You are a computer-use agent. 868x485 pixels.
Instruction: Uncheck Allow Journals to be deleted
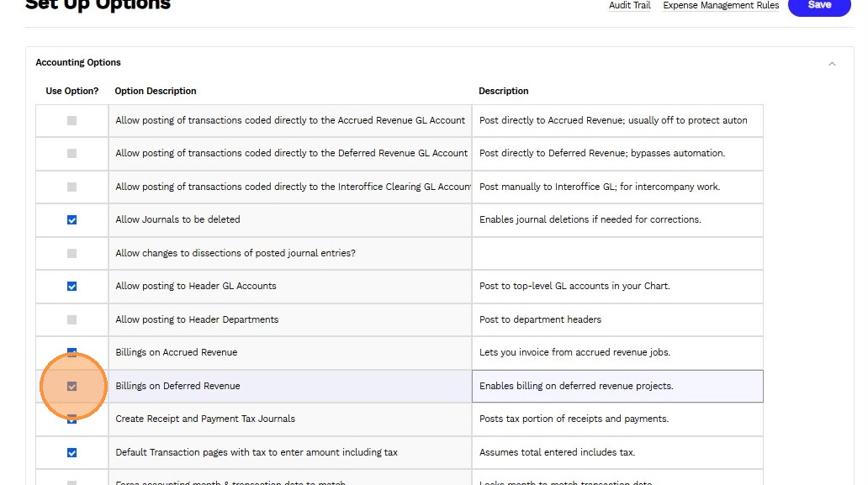click(x=71, y=220)
